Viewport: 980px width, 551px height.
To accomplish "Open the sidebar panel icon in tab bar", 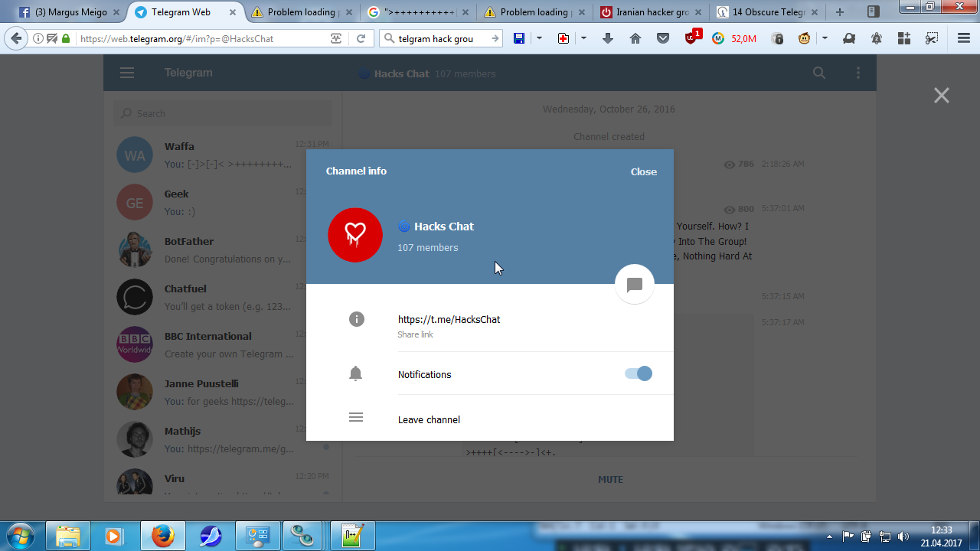I will point(874,11).
